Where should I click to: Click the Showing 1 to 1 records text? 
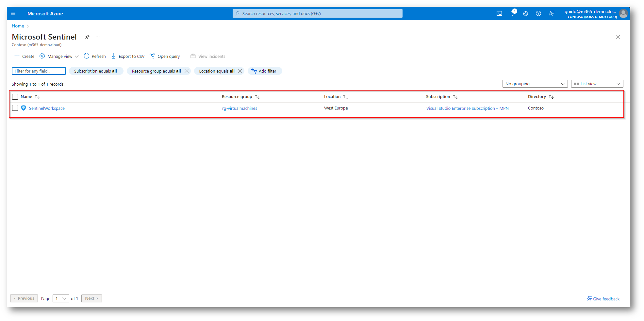[38, 84]
